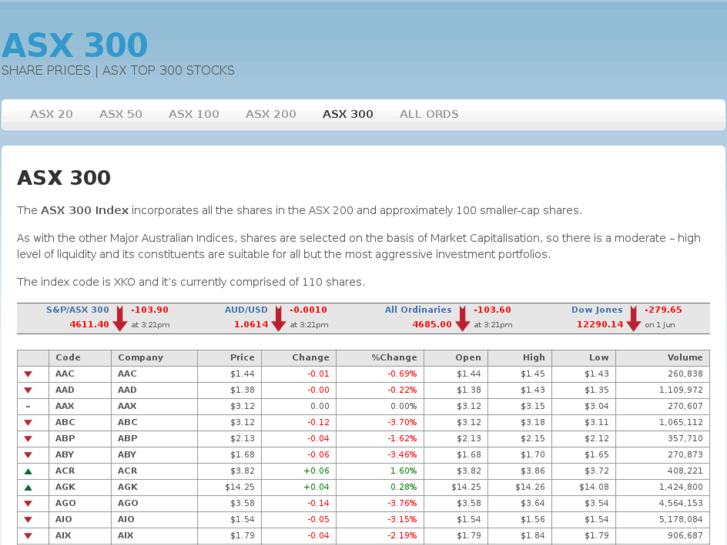The height and width of the screenshot is (545, 727).
Task: Click the bold ASX 300 Index text
Action: coord(84,210)
